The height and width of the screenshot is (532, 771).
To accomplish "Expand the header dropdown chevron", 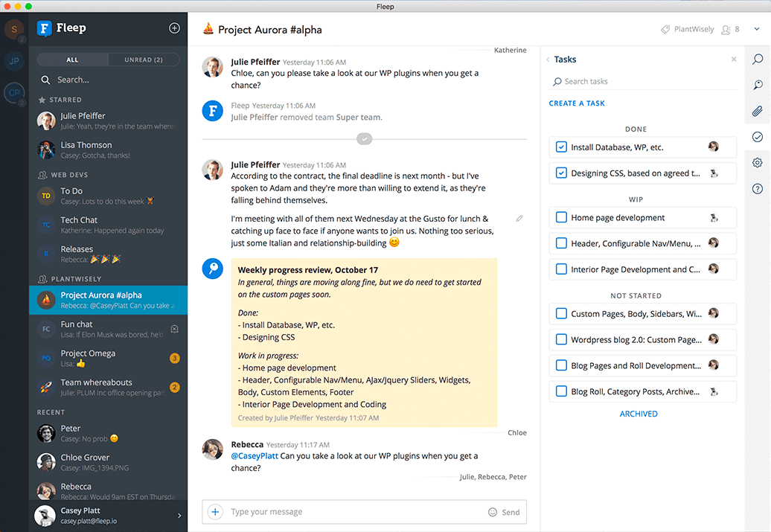I will [757, 29].
